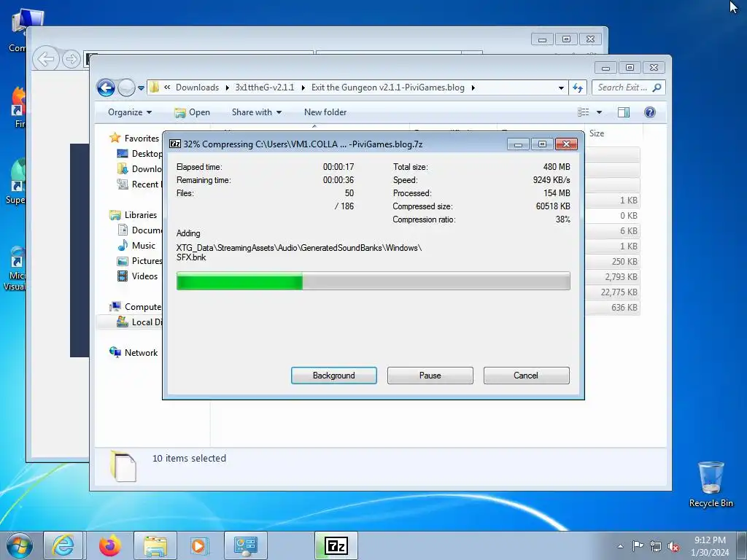This screenshot has height=560, width=747.
Task: Create a New folder
Action: click(325, 112)
